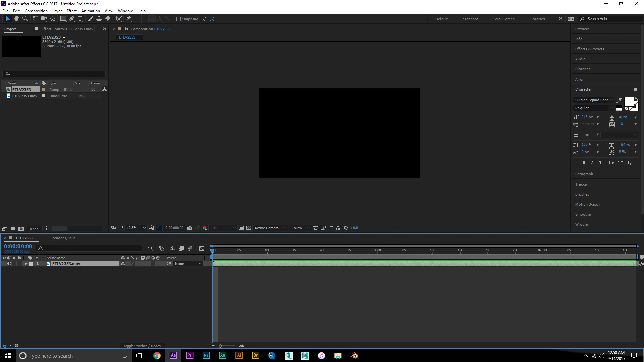644x362 pixels.
Task: Toggle the transparency grid
Action: [249, 228]
